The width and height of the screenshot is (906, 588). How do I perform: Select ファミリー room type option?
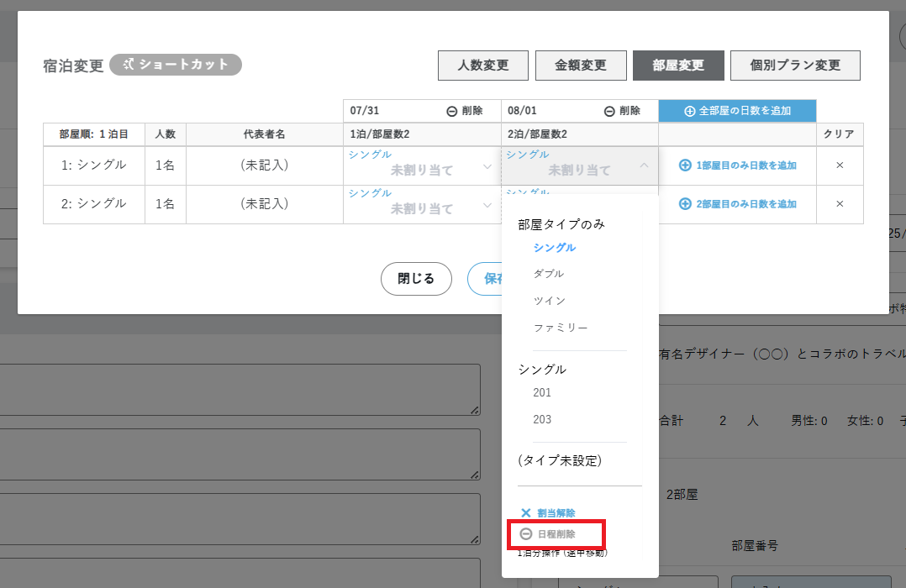561,328
